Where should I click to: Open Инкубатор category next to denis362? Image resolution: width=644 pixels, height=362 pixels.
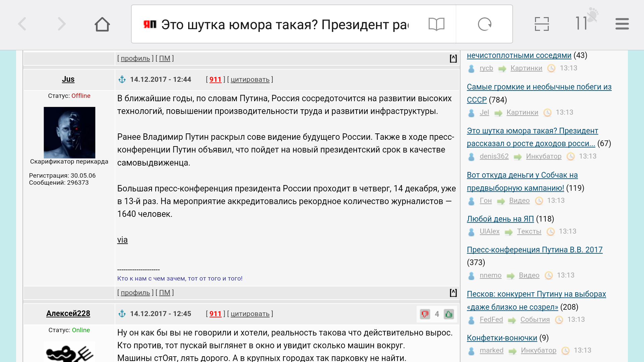click(x=543, y=156)
